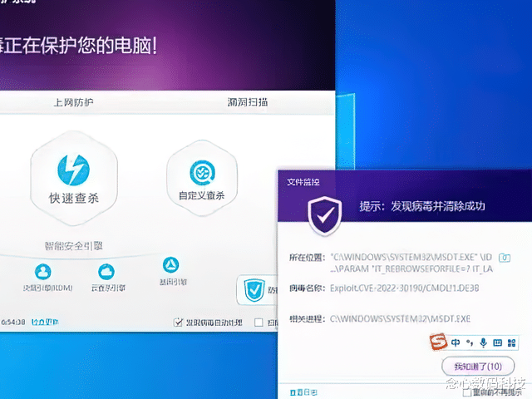Toggle the Sogou punctuation mode icon
Viewport: 532px width, 399px height.
[470, 342]
